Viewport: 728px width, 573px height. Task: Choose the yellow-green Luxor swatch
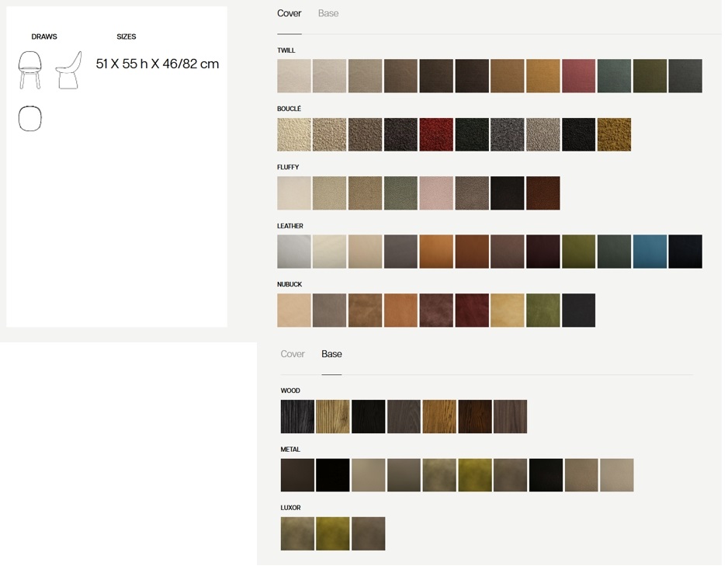pyautogui.click(x=333, y=534)
